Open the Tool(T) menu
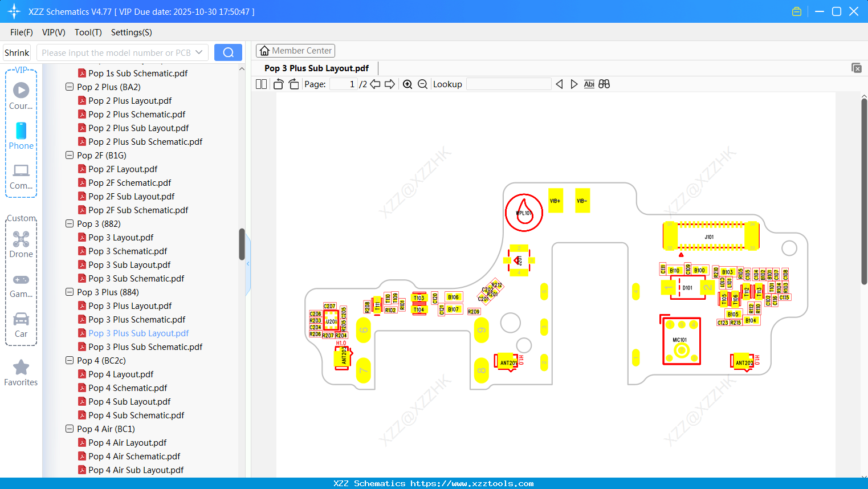The image size is (868, 489). coord(88,32)
